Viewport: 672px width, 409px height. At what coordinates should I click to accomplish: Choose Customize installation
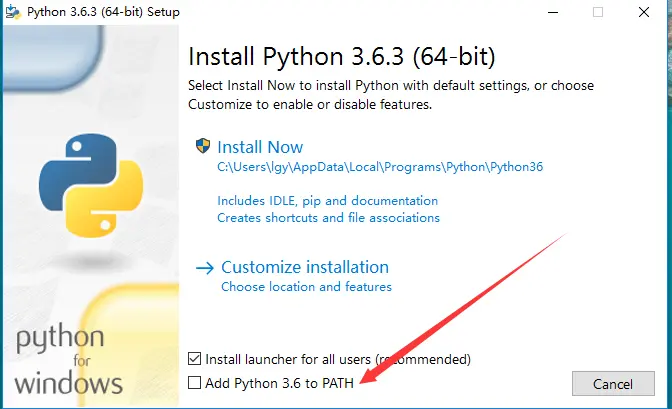[305, 267]
